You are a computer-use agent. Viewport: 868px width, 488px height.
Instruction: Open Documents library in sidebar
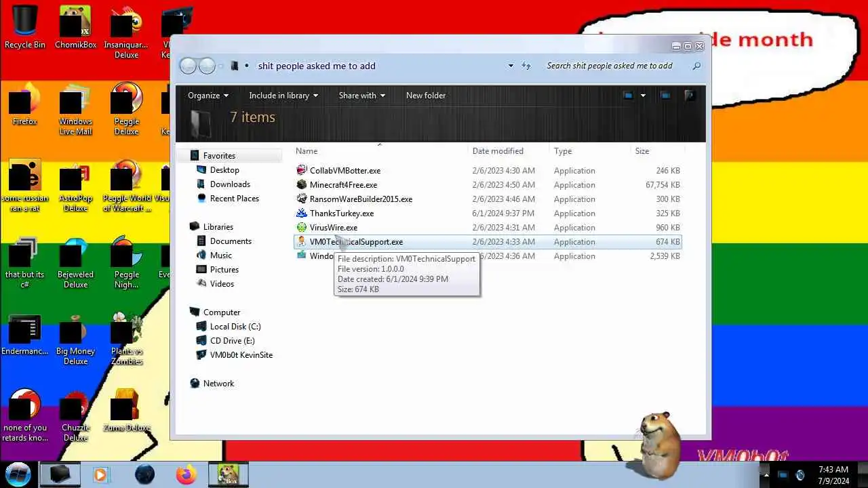pyautogui.click(x=231, y=241)
